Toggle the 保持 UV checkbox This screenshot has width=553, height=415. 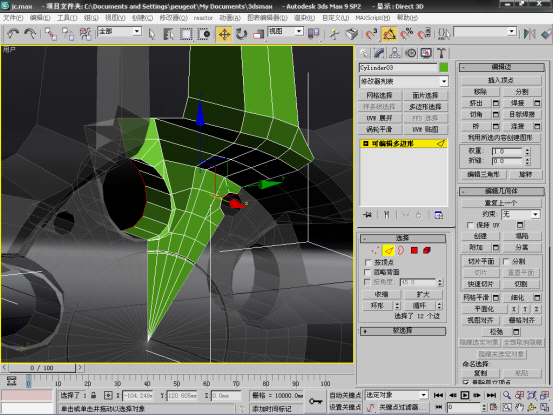pyautogui.click(x=470, y=225)
